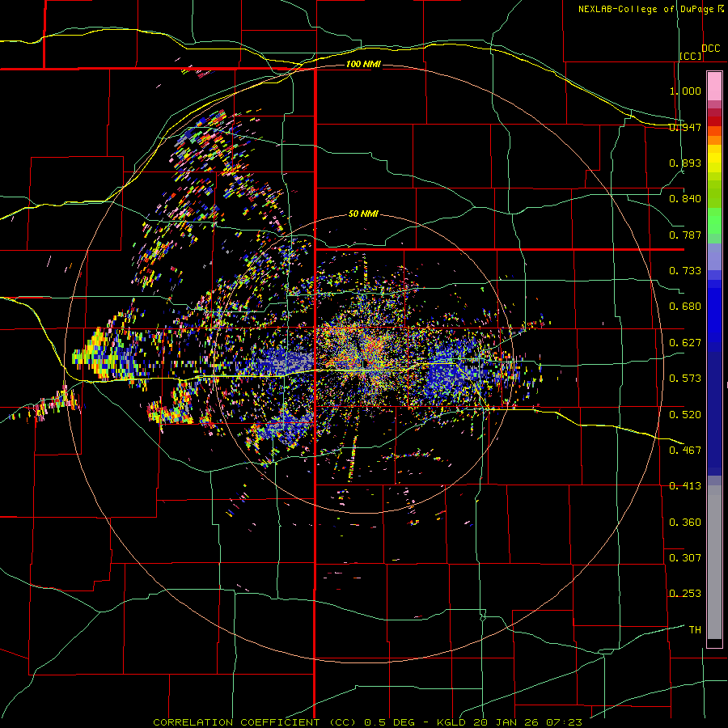Click the 0.893 scale value
The height and width of the screenshot is (728, 728).
tap(685, 163)
